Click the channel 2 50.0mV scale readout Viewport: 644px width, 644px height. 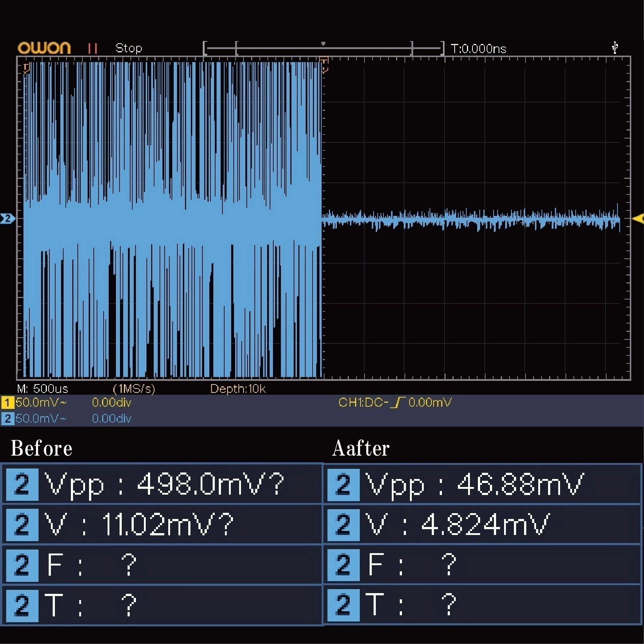coord(41,419)
